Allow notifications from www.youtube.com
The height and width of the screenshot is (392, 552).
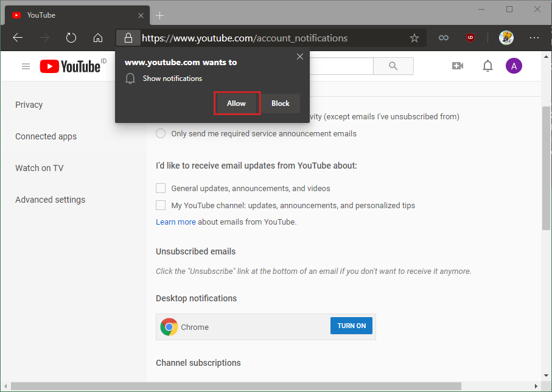pyautogui.click(x=237, y=103)
